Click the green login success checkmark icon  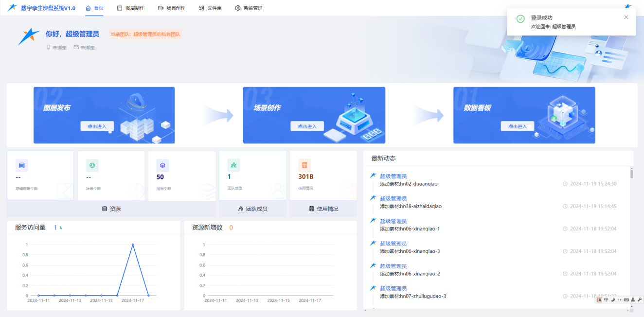coord(520,18)
